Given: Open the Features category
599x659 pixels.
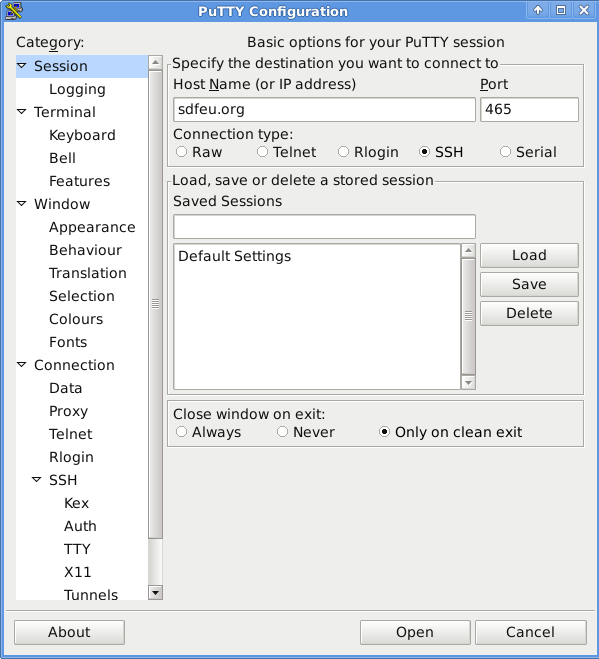Looking at the screenshot, I should (79, 181).
